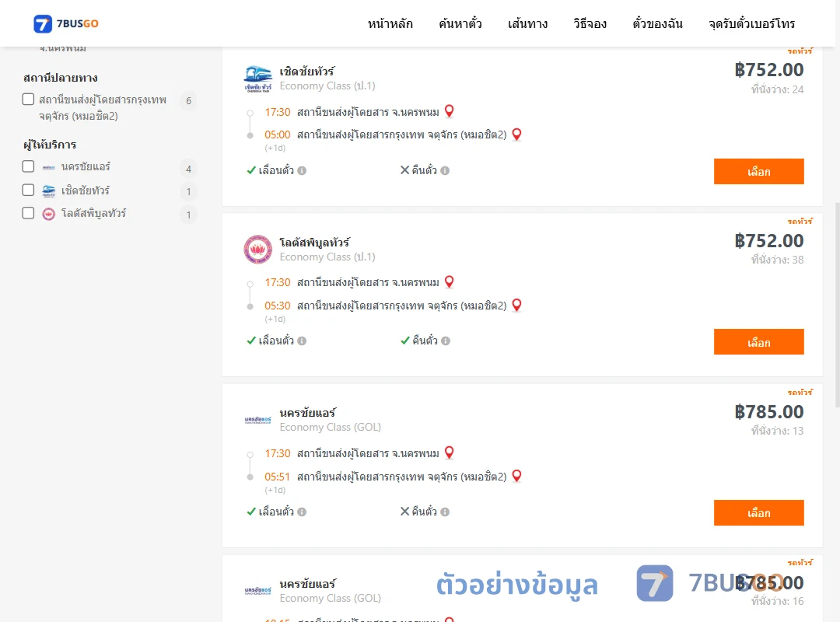Show the เลื่อนตั๋ว info icon on the โลตัสพิบูลทัวร์ trip

point(302,341)
